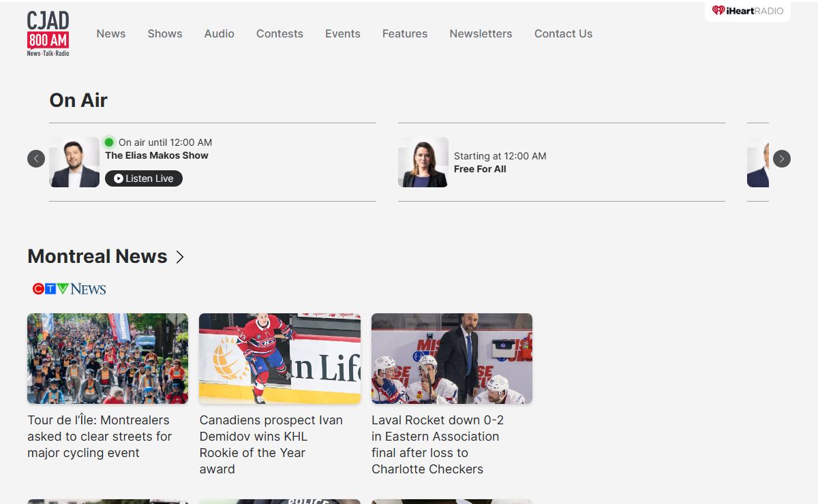The height and width of the screenshot is (504, 818).
Task: Read the Tour de l'Île cycling article
Action: pos(100,437)
